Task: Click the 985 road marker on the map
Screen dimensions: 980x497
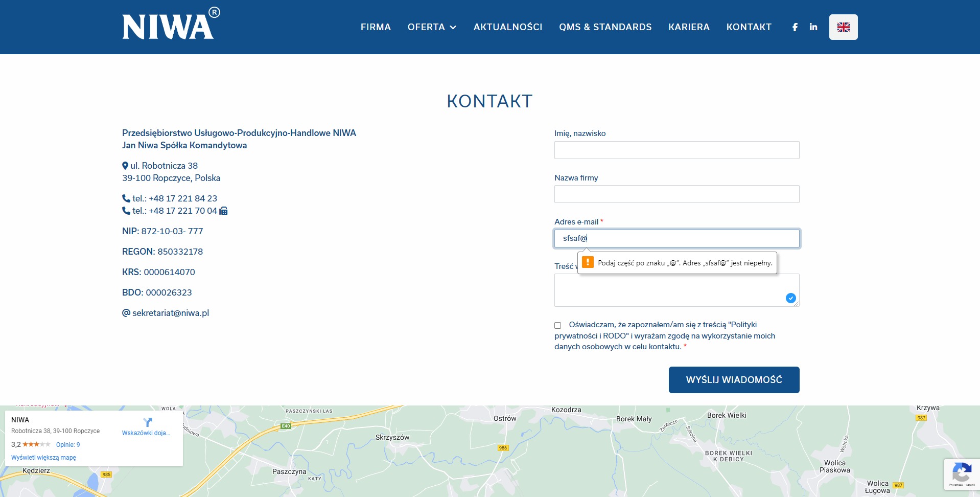Action: (x=106, y=475)
